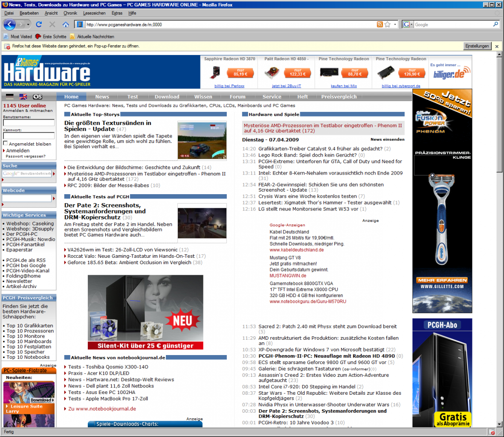Click the Benutzername input field

[x=29, y=122]
